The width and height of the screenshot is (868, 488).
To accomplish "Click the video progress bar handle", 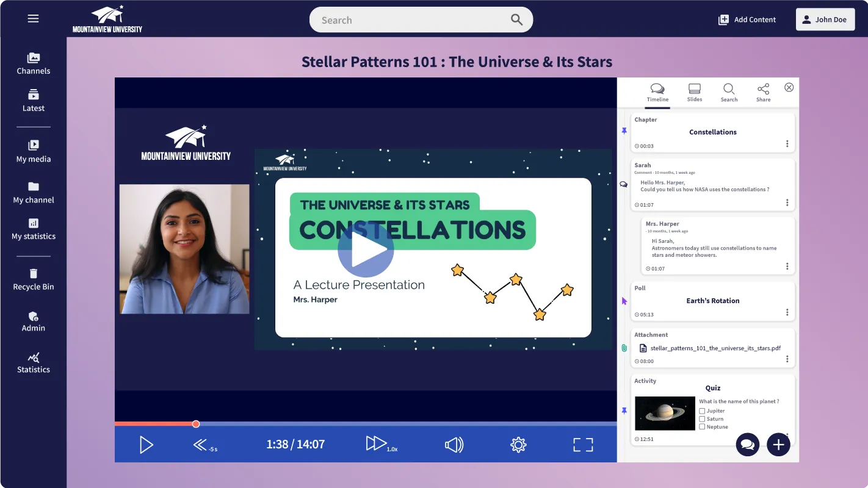I will 196,424.
